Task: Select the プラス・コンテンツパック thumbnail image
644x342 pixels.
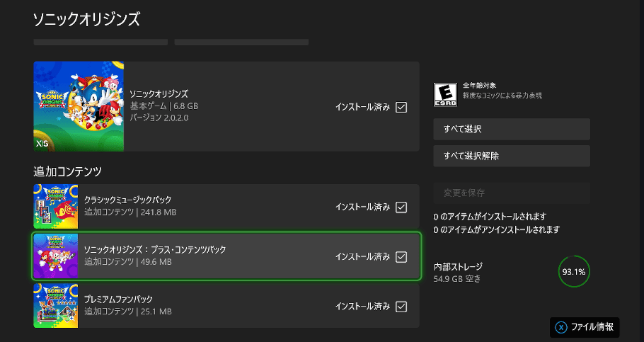Action: [56, 256]
